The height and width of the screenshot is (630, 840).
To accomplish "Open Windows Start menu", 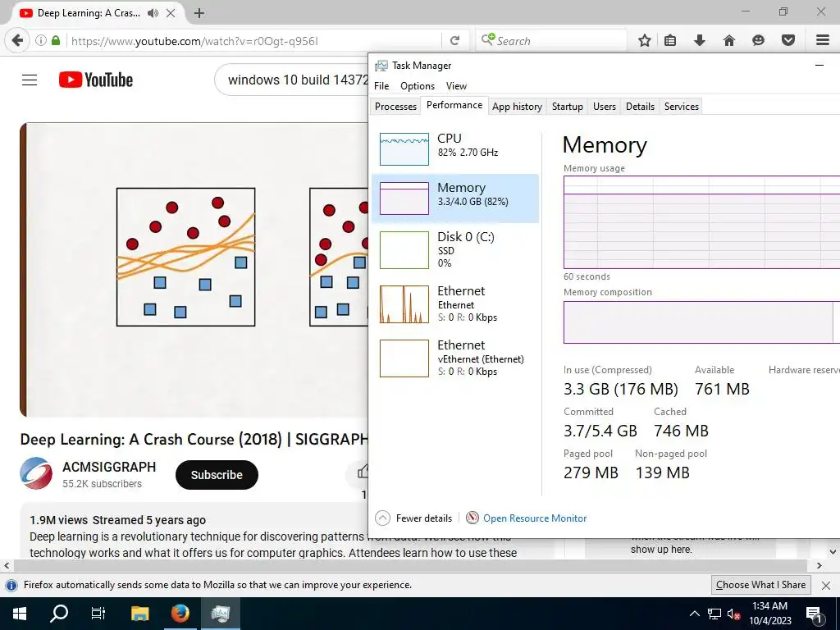I will point(20,614).
